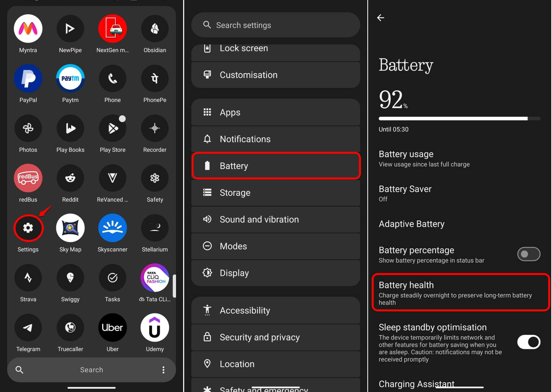
Task: Open the search overflow menu
Action: point(164,370)
